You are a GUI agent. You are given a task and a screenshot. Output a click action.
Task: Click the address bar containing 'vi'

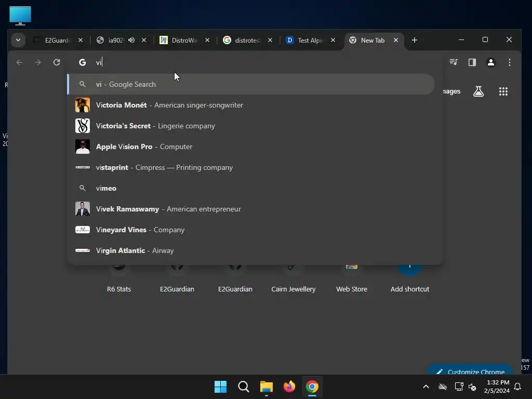[x=255, y=62]
